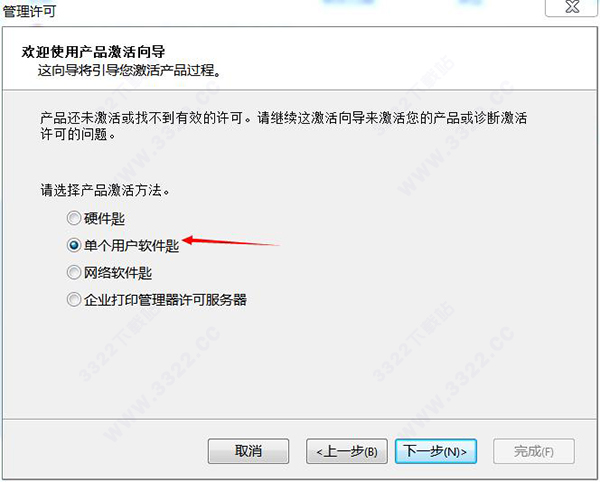Select the 网络软件匙 radio button
The width and height of the screenshot is (600, 482).
(x=73, y=273)
